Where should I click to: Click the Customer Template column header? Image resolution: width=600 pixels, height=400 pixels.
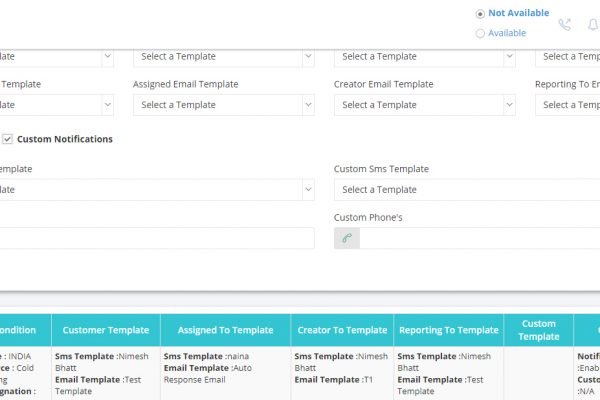pos(106,330)
